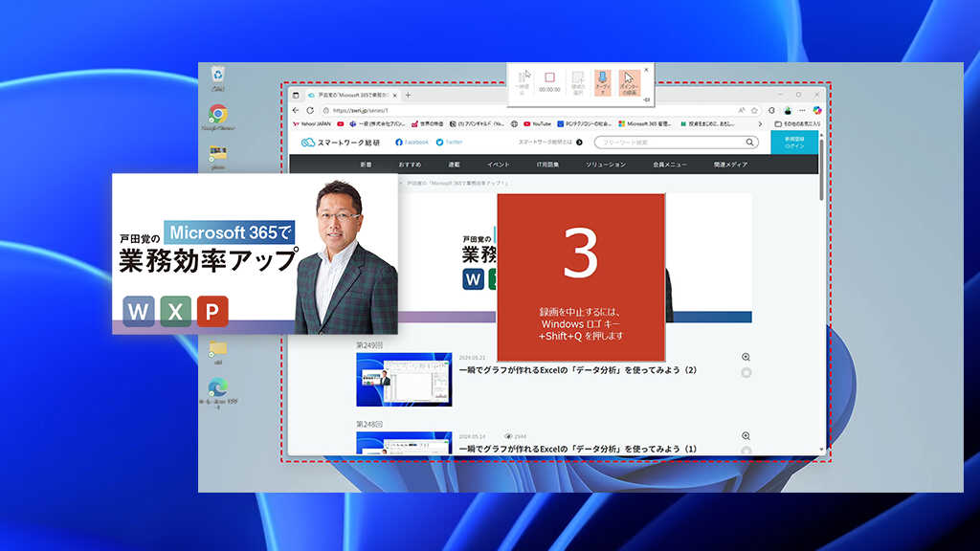Open the Facebook link in site header
Viewport: 980px width, 551px height.
412,143
